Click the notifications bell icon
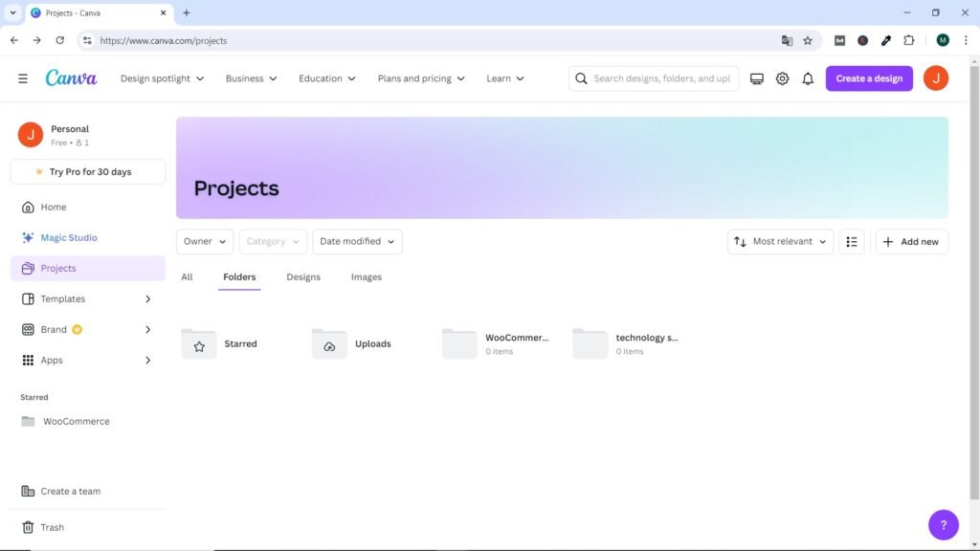This screenshot has width=980, height=551. [x=808, y=78]
